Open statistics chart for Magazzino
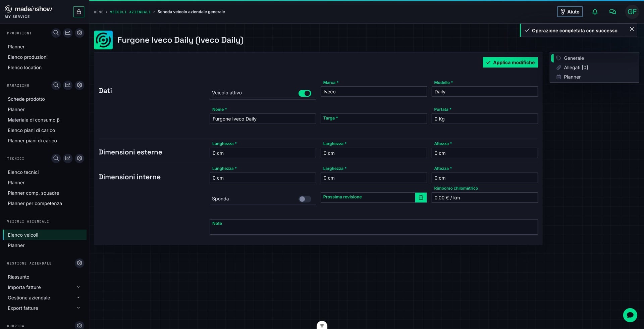644x329 pixels. click(68, 85)
